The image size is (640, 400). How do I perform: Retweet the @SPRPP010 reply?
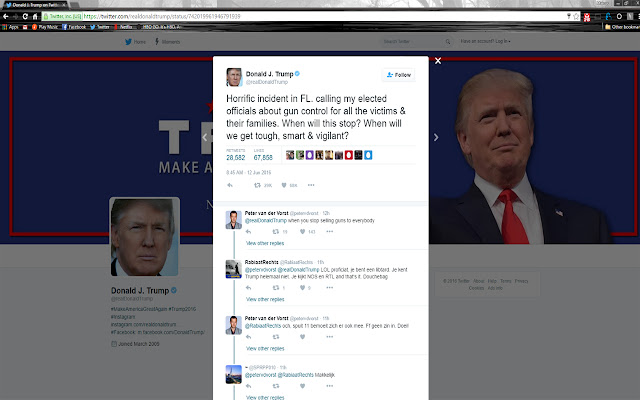coord(276,386)
